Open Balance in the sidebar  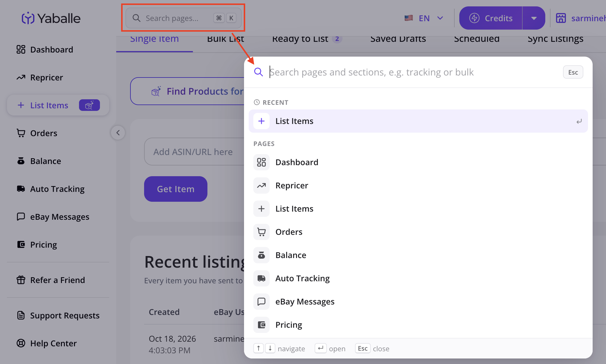click(x=46, y=161)
